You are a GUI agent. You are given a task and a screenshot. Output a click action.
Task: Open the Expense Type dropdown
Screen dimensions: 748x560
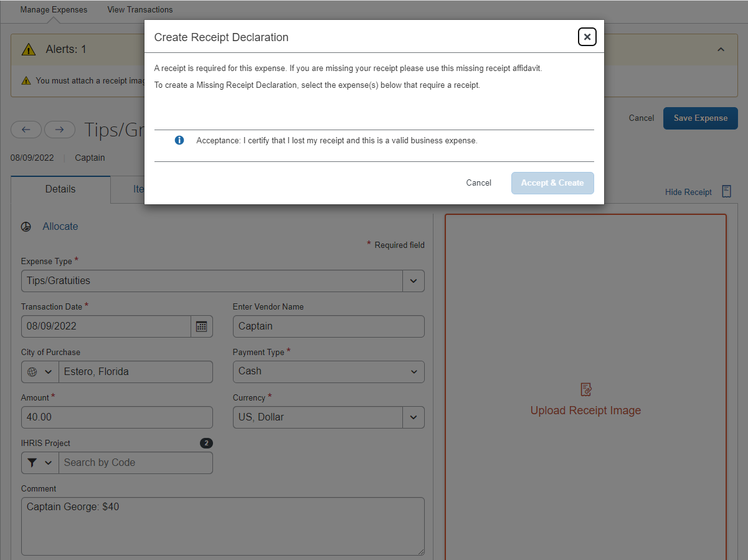click(x=413, y=281)
